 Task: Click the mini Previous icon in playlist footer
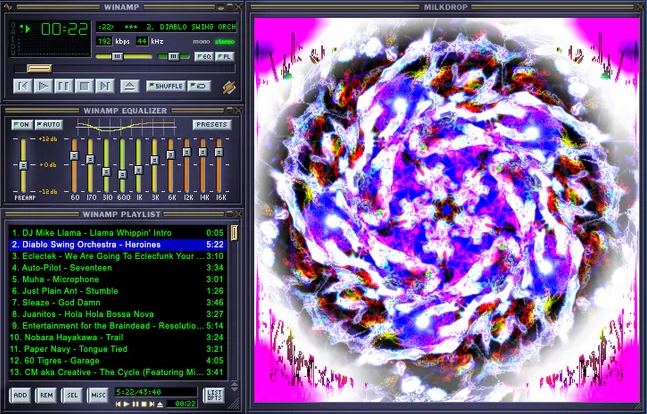click(x=119, y=404)
